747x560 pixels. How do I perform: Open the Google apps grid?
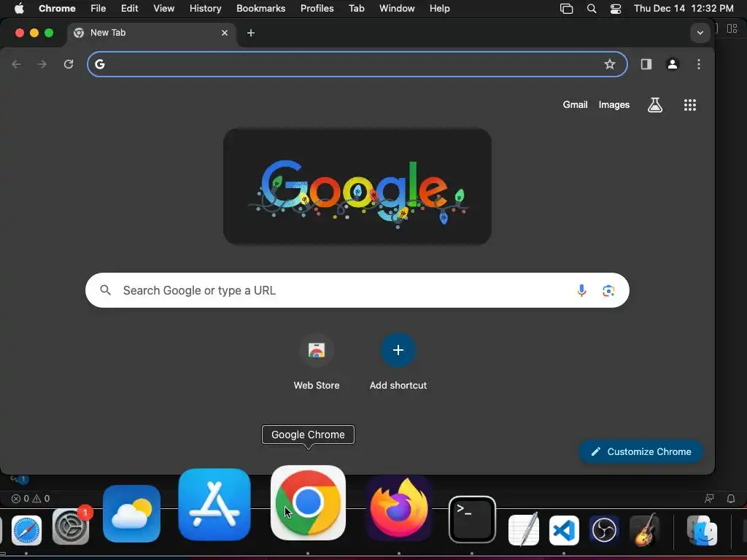(690, 105)
